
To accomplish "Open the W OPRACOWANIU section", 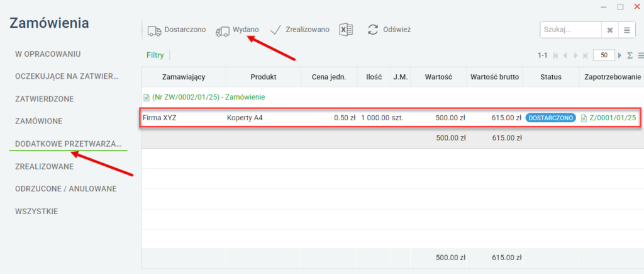I will (x=48, y=54).
